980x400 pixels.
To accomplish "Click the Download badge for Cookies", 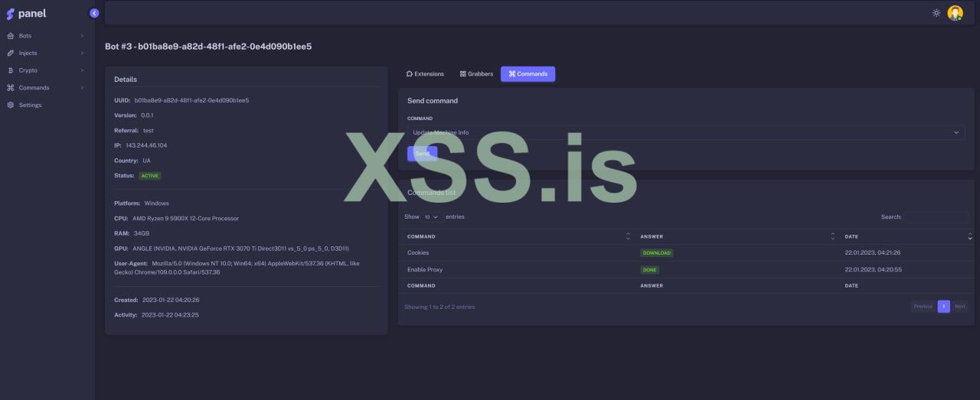I will (657, 253).
